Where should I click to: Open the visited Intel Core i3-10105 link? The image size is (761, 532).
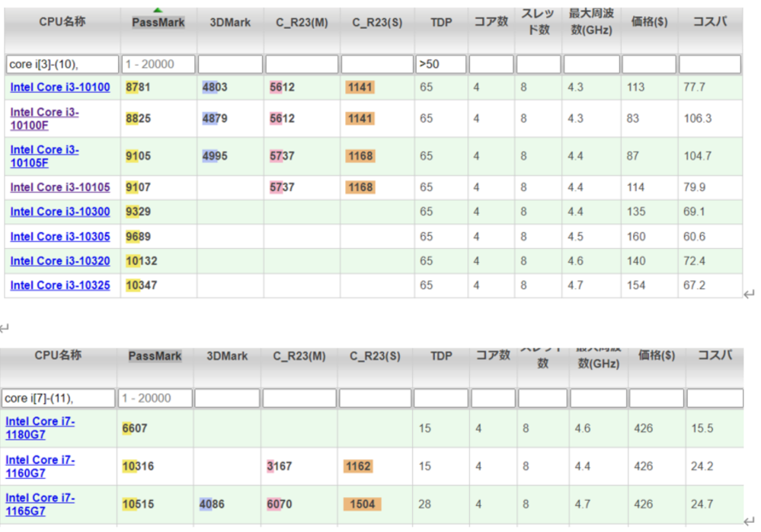click(x=60, y=187)
